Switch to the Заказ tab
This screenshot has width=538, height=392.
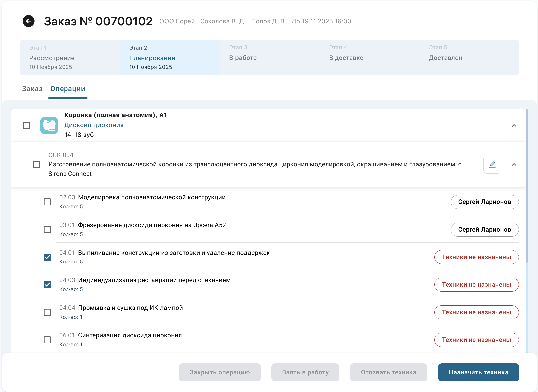coord(32,89)
